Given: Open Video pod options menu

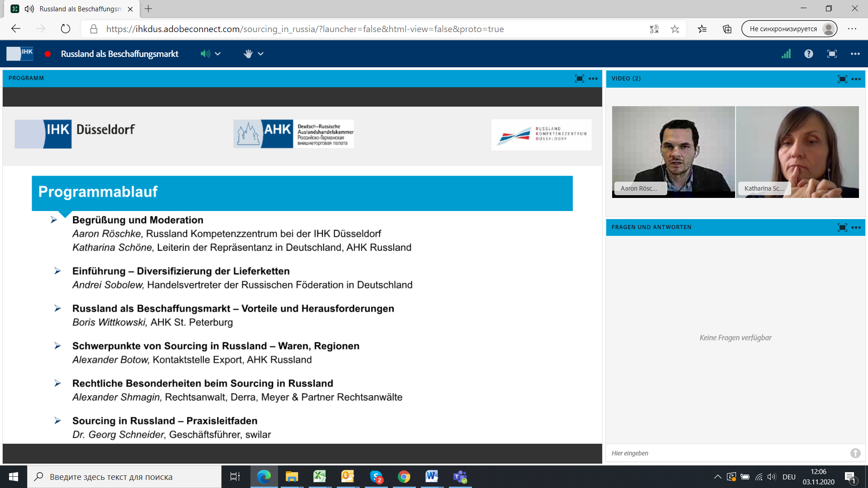Looking at the screenshot, I should (856, 79).
